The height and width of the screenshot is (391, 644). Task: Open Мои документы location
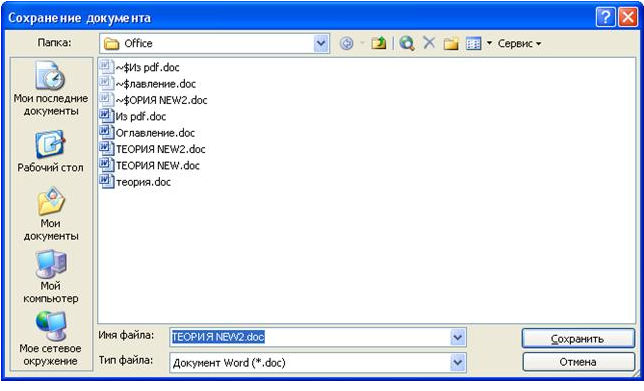(51, 214)
